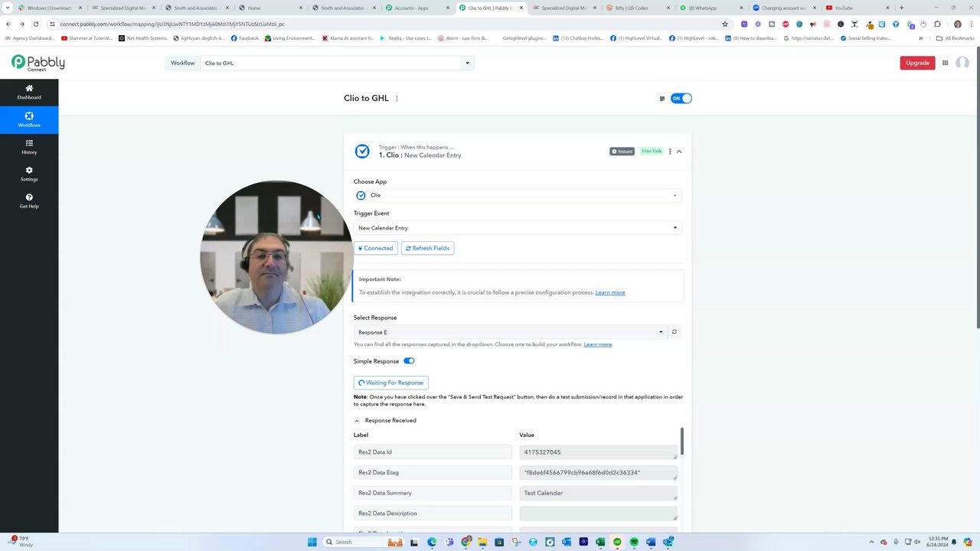This screenshot has height=551, width=980.
Task: Open Get Help question icon
Action: (29, 201)
